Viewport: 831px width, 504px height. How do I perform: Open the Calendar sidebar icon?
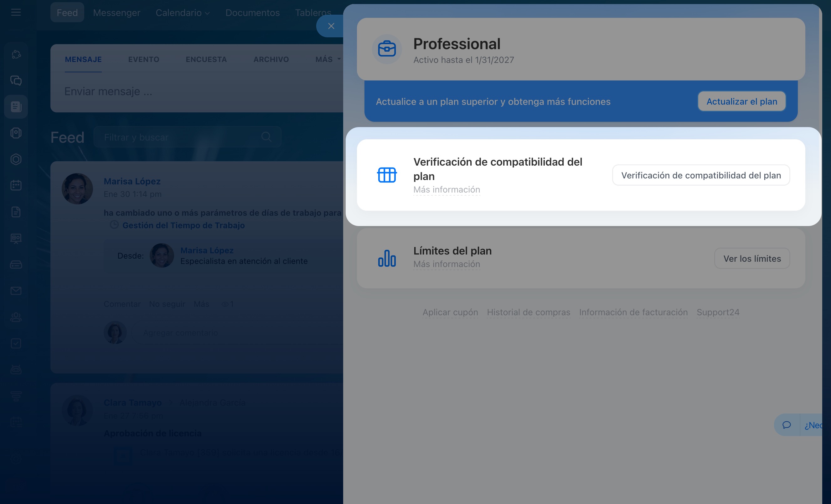click(x=16, y=185)
